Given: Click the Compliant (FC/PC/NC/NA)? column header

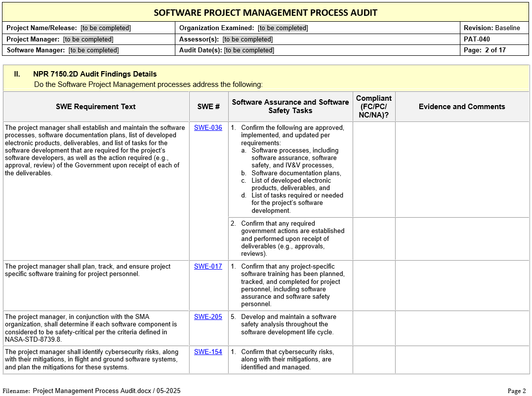Looking at the screenshot, I should coord(374,107).
